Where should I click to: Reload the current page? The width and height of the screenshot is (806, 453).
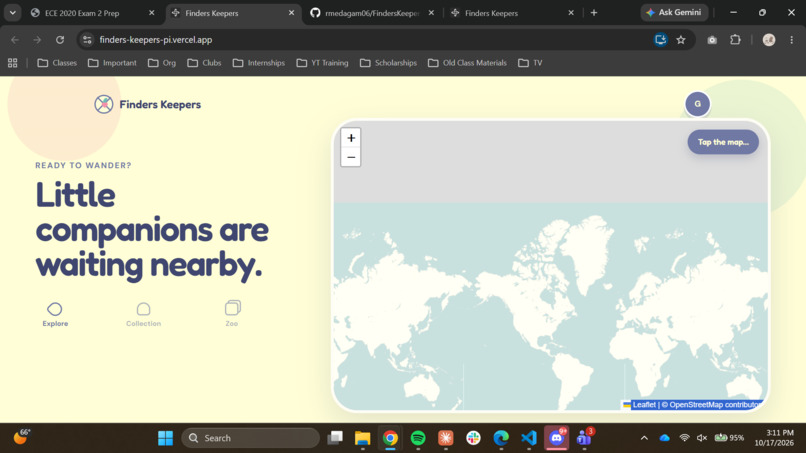[60, 40]
